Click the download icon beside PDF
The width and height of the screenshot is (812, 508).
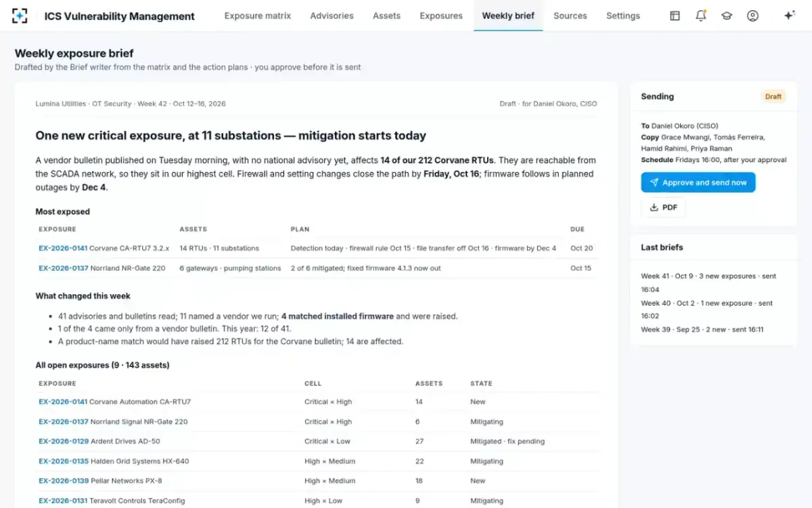point(654,207)
